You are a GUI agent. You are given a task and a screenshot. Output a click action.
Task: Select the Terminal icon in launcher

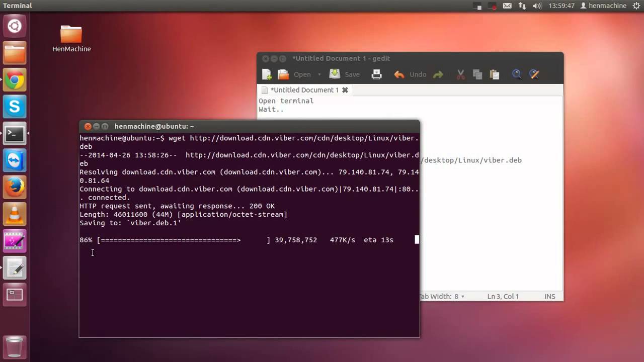(x=15, y=134)
